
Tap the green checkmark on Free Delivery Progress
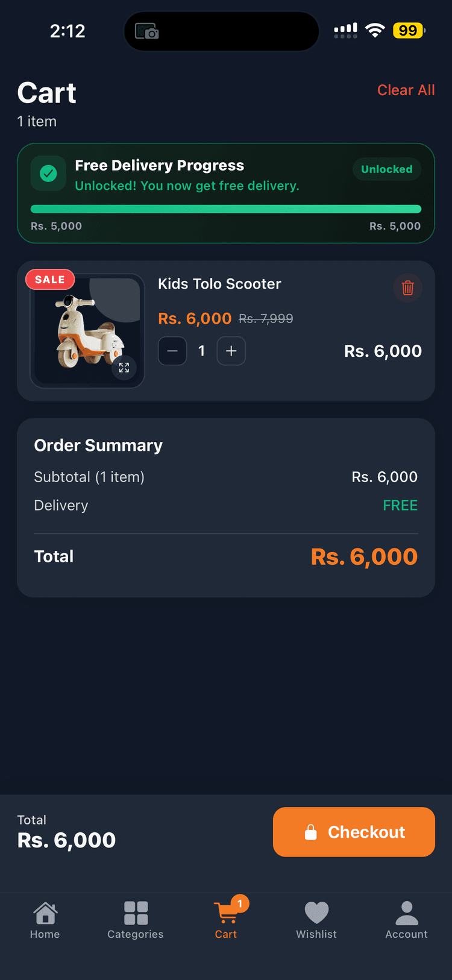48,173
